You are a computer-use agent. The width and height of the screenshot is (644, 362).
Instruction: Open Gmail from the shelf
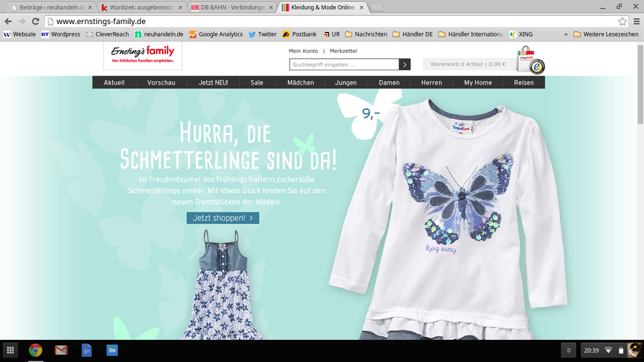pyautogui.click(x=61, y=350)
